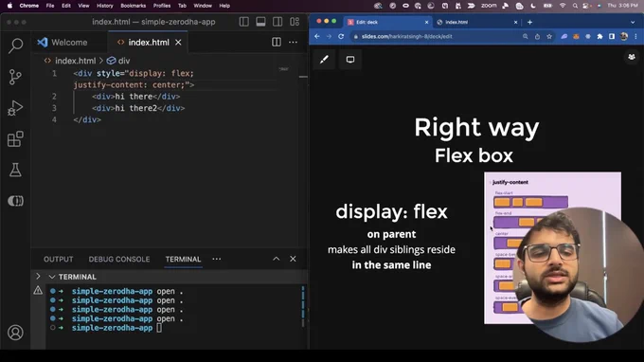Image resolution: width=644 pixels, height=362 pixels.
Task: Split the editor to the right
Action: click(277, 42)
